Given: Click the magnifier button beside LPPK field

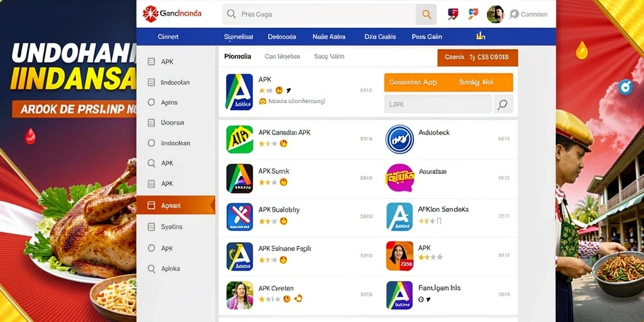Looking at the screenshot, I should [x=503, y=104].
